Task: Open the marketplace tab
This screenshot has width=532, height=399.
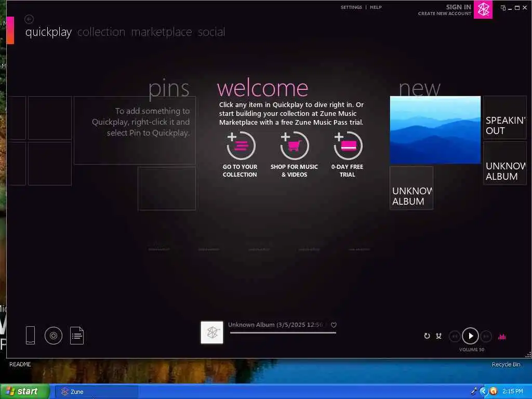Action: click(162, 32)
